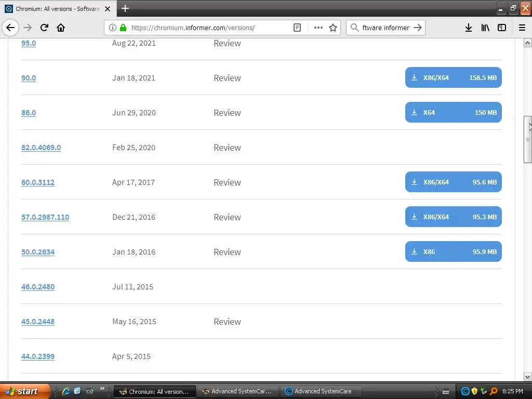This screenshot has height=399, width=532.
Task: Open the downloads panel
Action: [469, 28]
